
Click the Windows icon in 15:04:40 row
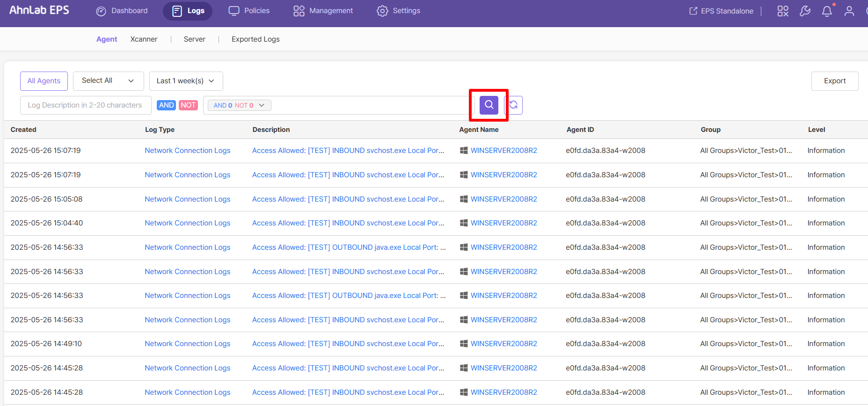click(x=464, y=223)
